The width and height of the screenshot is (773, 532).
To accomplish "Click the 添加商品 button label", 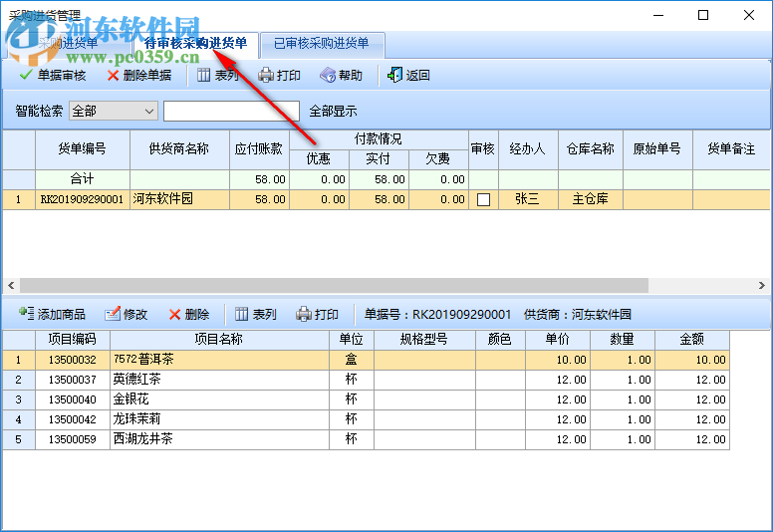I will [x=61, y=314].
